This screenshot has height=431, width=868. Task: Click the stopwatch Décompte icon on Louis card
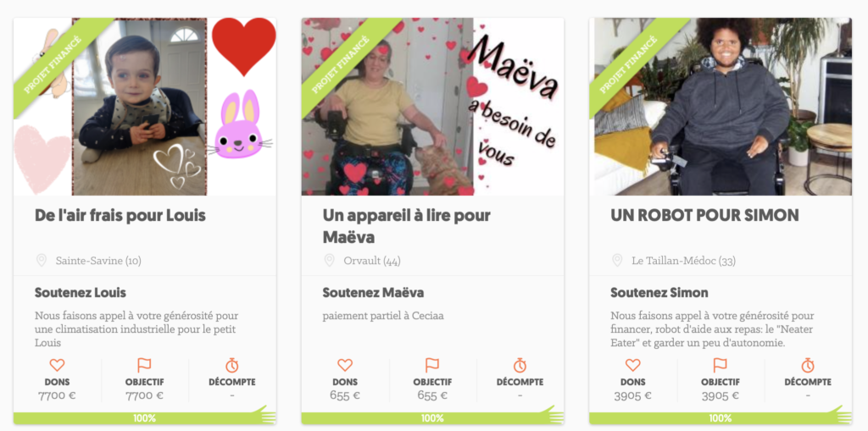tap(232, 365)
